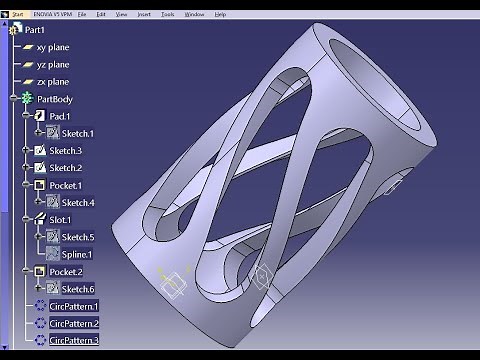Select the Pad.1 label
This screenshot has width=480, height=360.
click(x=60, y=116)
